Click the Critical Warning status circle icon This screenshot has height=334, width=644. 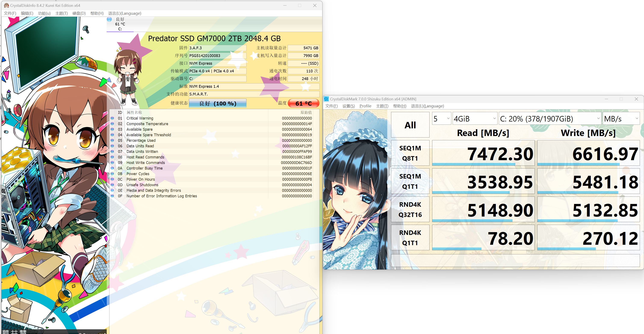click(x=112, y=118)
